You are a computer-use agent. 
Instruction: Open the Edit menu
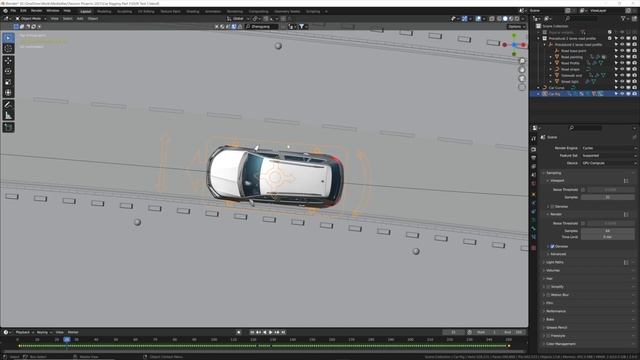click(23, 11)
